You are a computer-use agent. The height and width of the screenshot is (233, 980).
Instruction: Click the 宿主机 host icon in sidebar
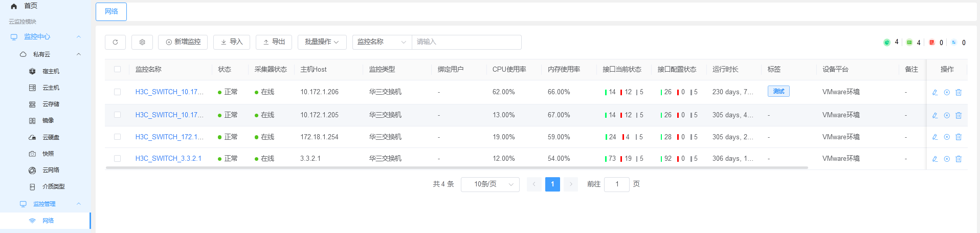(32, 71)
